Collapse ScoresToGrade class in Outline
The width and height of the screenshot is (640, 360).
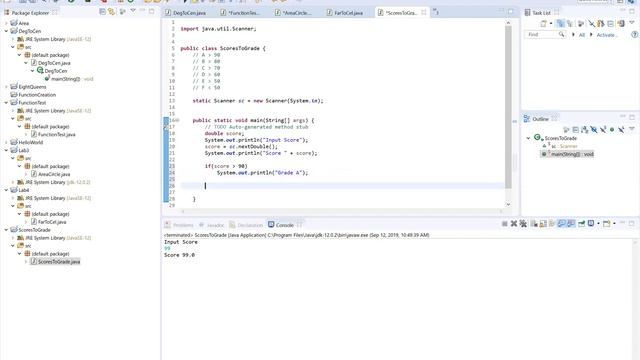pos(528,138)
